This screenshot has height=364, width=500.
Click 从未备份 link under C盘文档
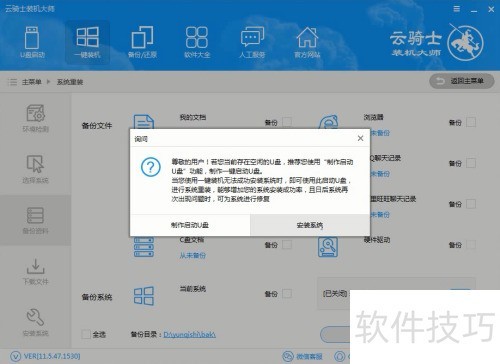(193, 256)
